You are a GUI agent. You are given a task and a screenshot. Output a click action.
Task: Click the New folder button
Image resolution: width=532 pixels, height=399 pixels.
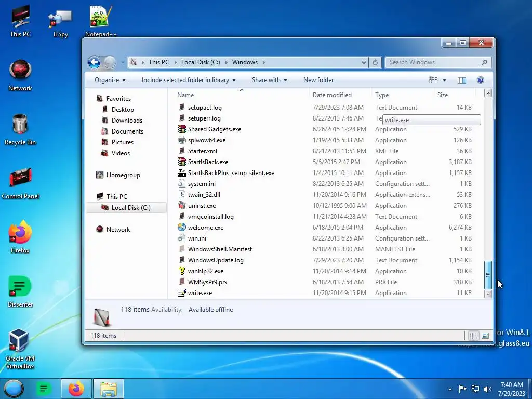coord(318,80)
